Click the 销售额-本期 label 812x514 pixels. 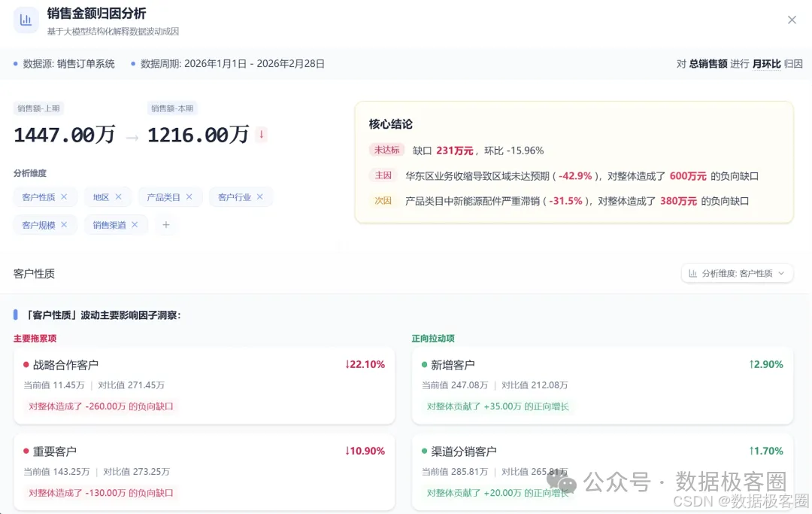[x=172, y=108]
